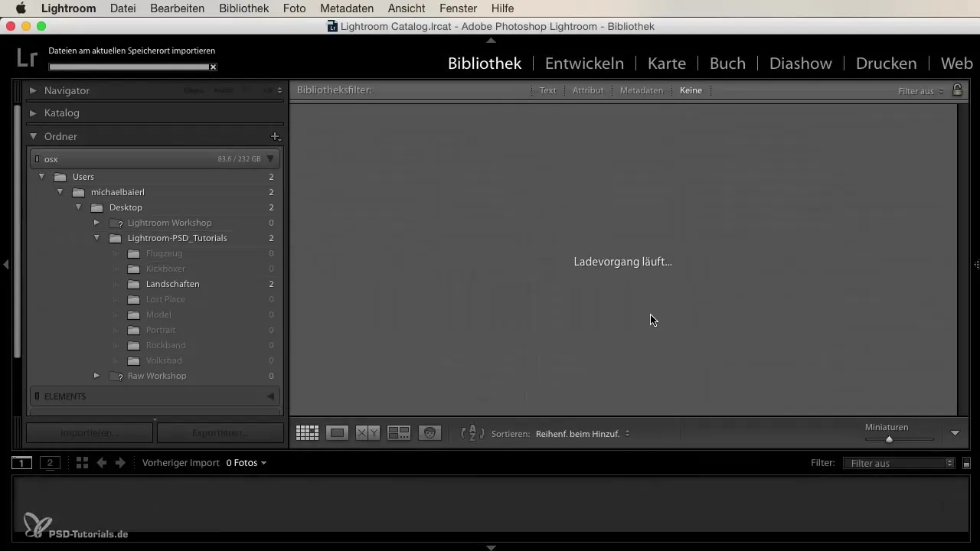Screen dimensions: 980x551
Task: Expand the ELEMENTS volume arrow
Action: [270, 396]
